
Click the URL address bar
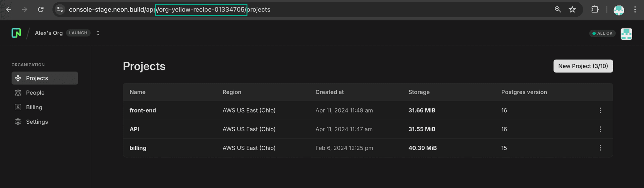pos(302,9)
